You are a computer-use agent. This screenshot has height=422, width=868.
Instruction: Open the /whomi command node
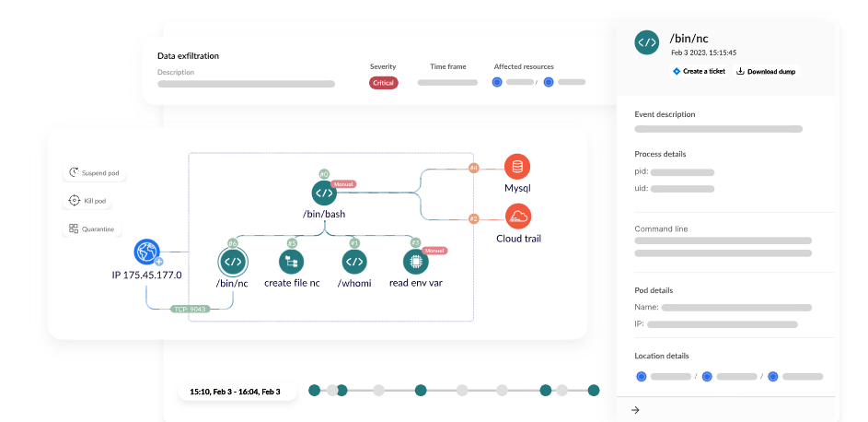[x=353, y=262]
